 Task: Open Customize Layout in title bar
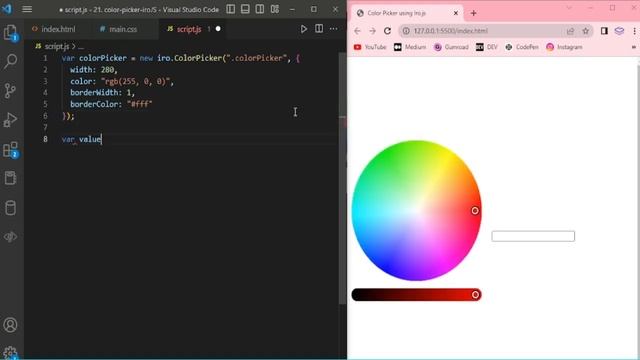[x=275, y=9]
